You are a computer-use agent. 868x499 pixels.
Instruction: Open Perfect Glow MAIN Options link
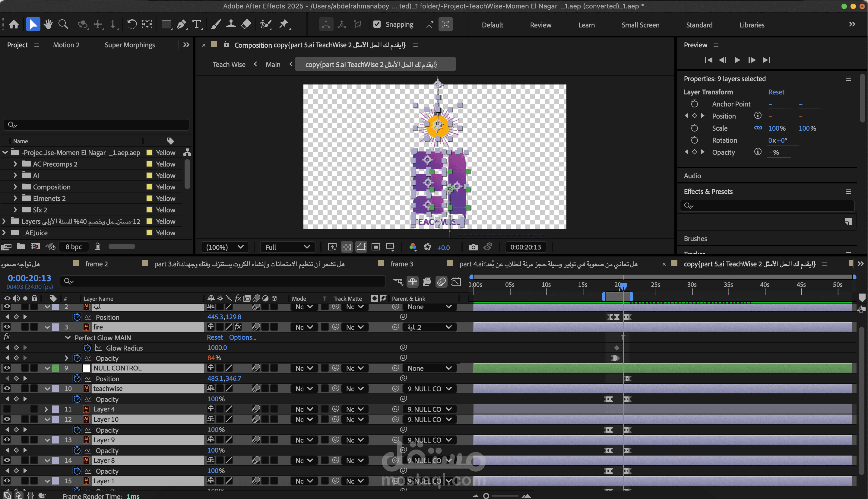click(242, 337)
